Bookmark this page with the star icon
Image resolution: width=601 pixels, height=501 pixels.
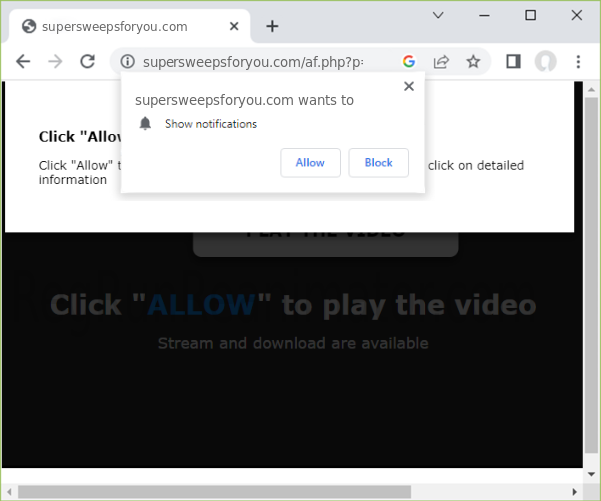click(473, 62)
